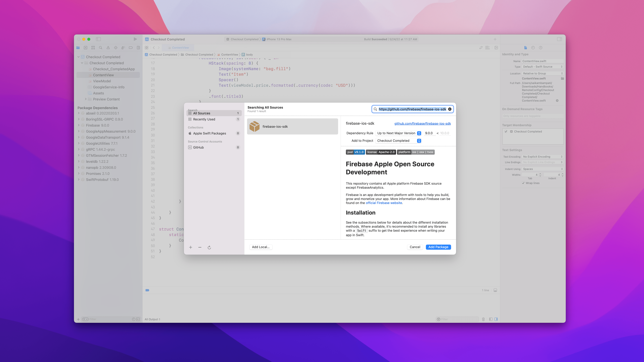Click the add editor split icon

point(496,48)
